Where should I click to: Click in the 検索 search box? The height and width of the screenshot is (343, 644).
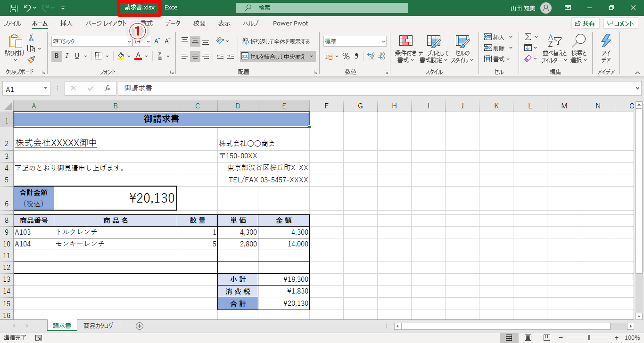tap(322, 8)
